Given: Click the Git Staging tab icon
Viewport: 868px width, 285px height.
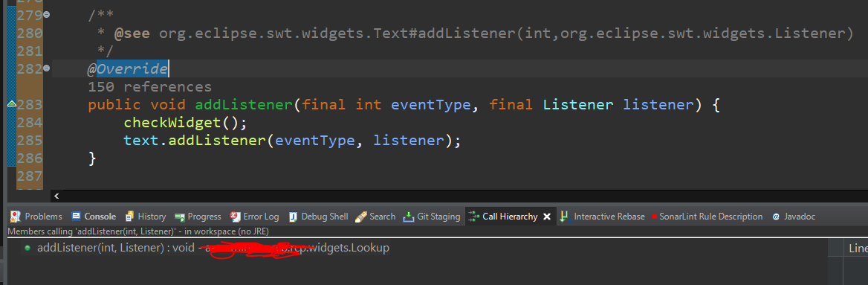Looking at the screenshot, I should coord(409,217).
